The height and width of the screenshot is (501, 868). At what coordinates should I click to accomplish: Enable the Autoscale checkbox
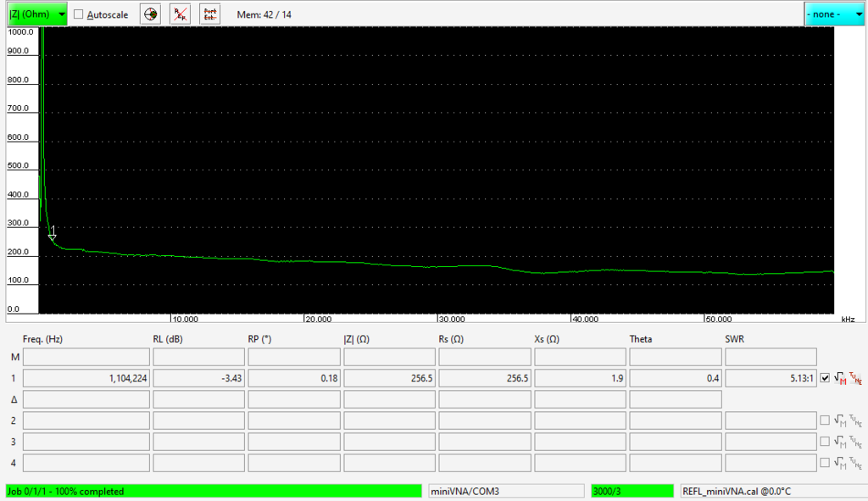click(79, 14)
